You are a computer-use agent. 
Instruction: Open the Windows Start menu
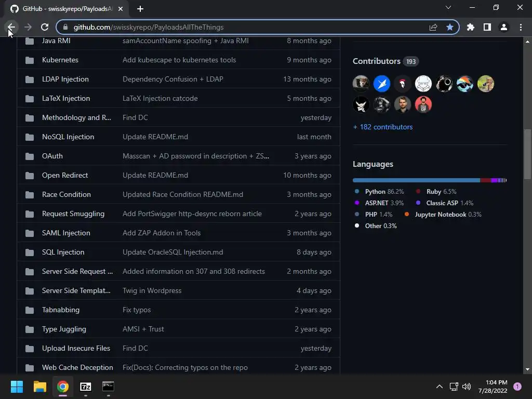click(x=17, y=387)
